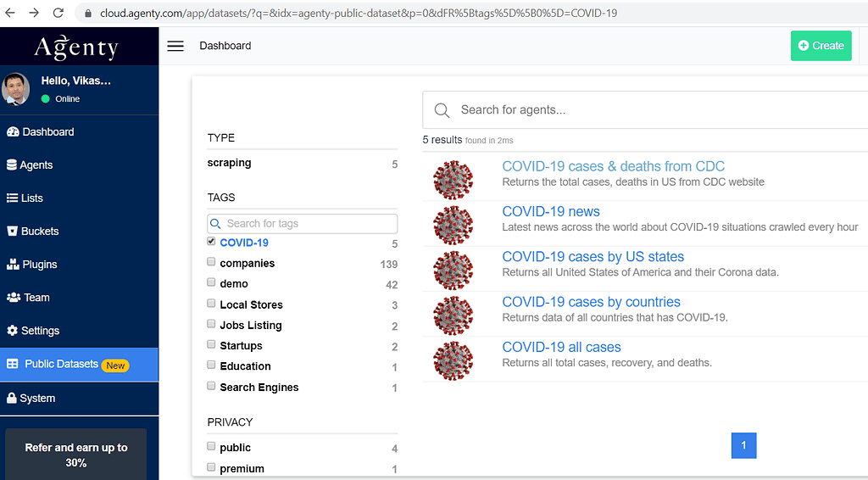Click the Hello, Vikas username text
The height and width of the screenshot is (480, 868).
click(75, 81)
